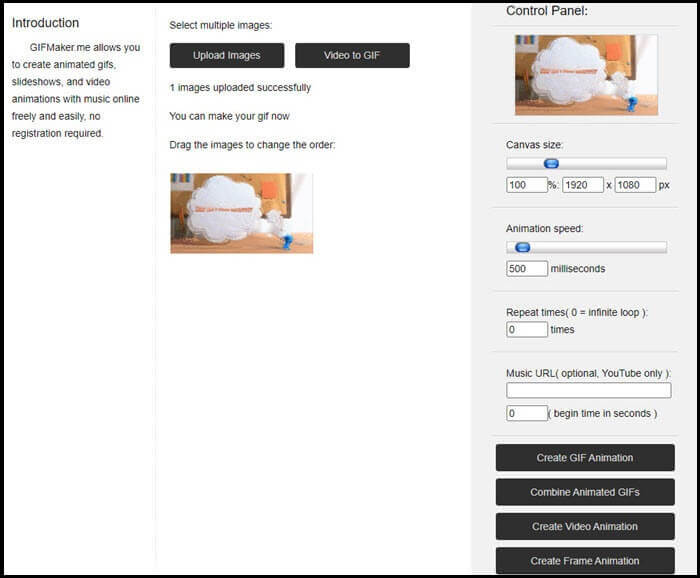Open the Video to GIF option

point(352,55)
